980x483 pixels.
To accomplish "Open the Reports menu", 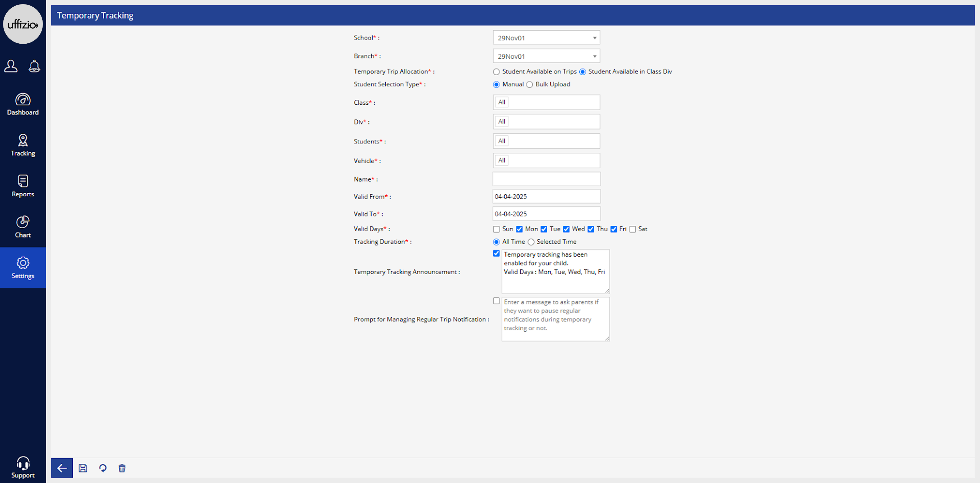I will (23, 186).
